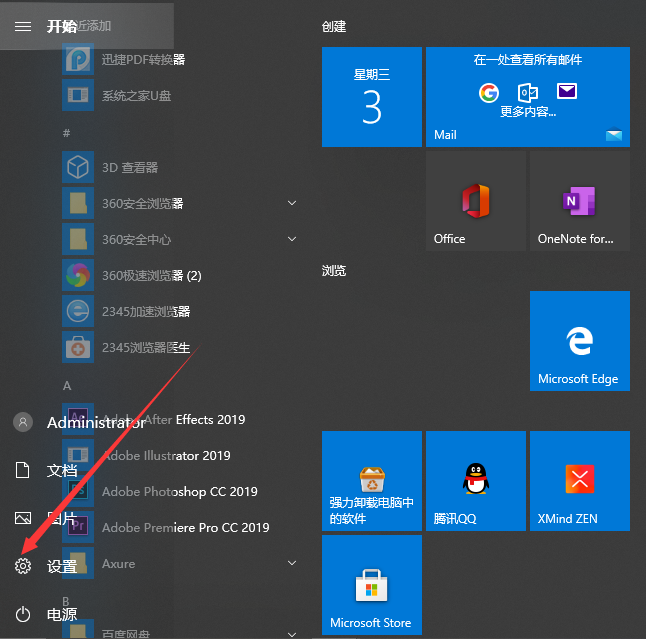The width and height of the screenshot is (646, 639).
Task: Open Settings gear icon in sidebar
Action: 23,566
